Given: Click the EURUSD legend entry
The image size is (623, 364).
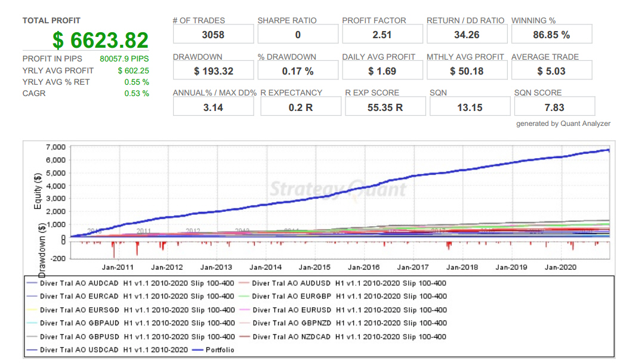Looking at the screenshot, I should (x=343, y=310).
